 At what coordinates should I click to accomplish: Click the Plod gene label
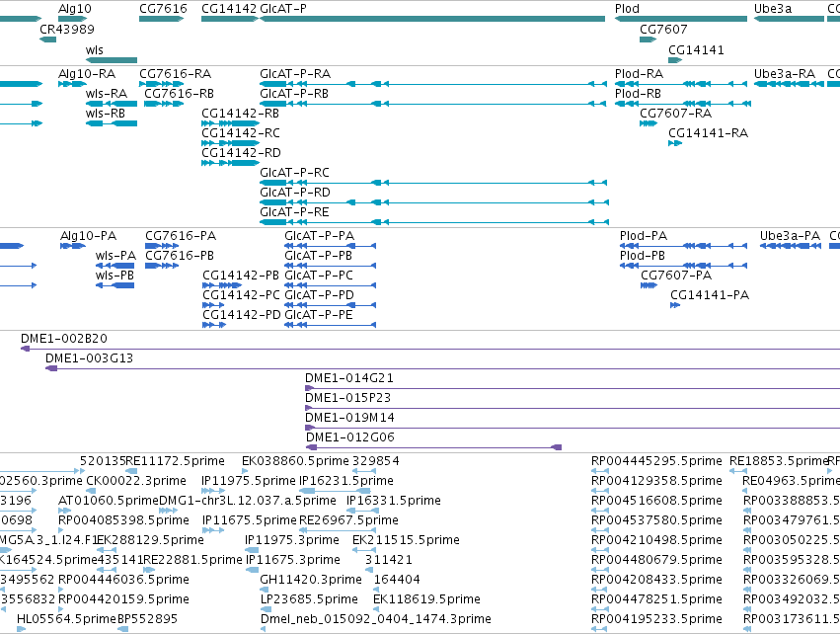[x=627, y=9]
